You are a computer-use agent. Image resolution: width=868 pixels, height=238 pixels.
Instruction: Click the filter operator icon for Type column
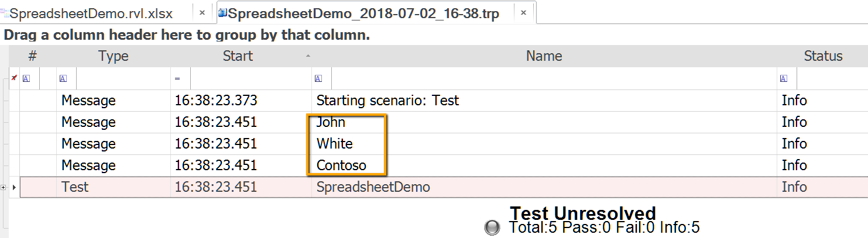click(63, 79)
